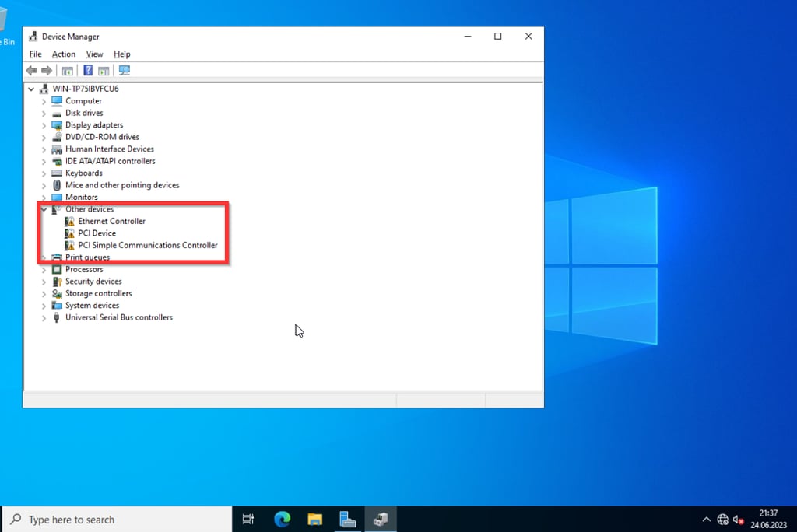Click the Human Interface Devices icon

click(x=57, y=149)
